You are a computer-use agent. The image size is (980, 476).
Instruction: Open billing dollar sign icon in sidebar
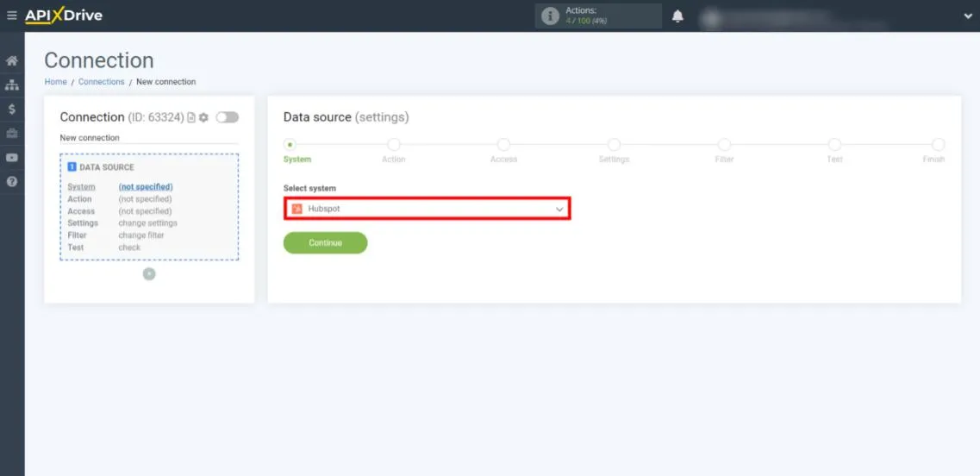coord(12,110)
